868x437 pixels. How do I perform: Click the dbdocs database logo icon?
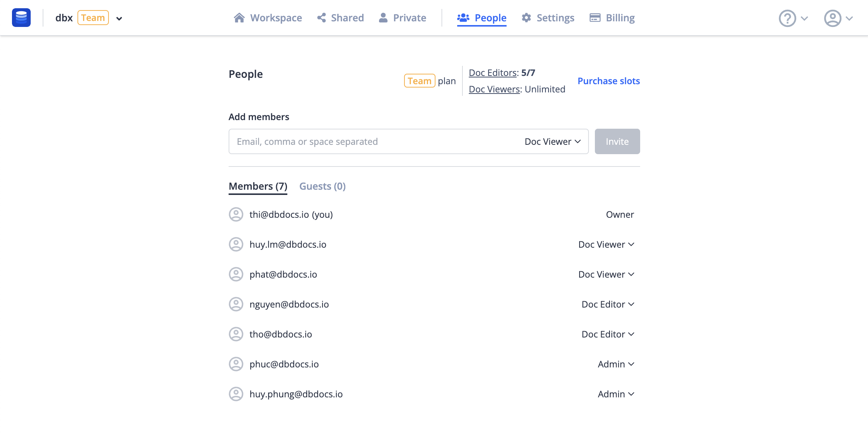pos(21,18)
